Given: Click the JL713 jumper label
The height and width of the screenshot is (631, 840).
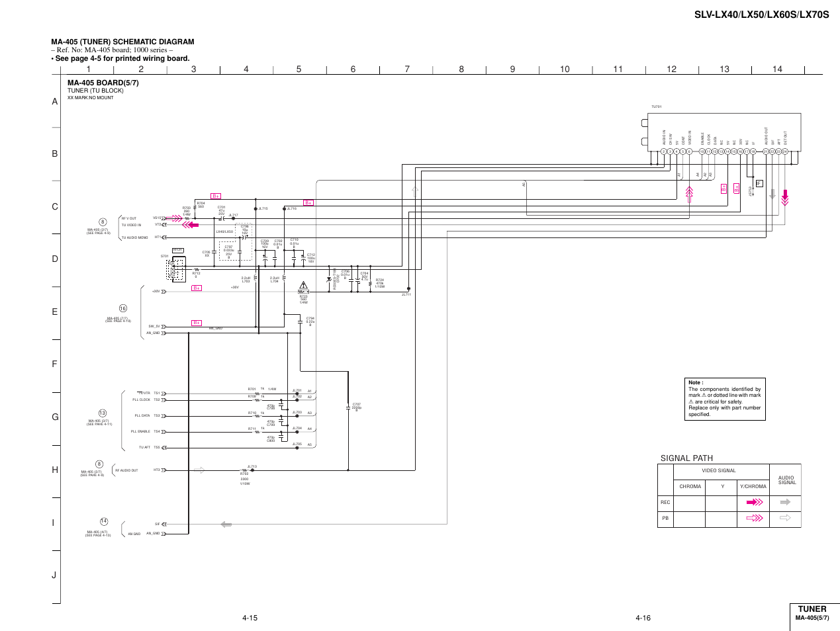Looking at the screenshot, I should pos(252,466).
